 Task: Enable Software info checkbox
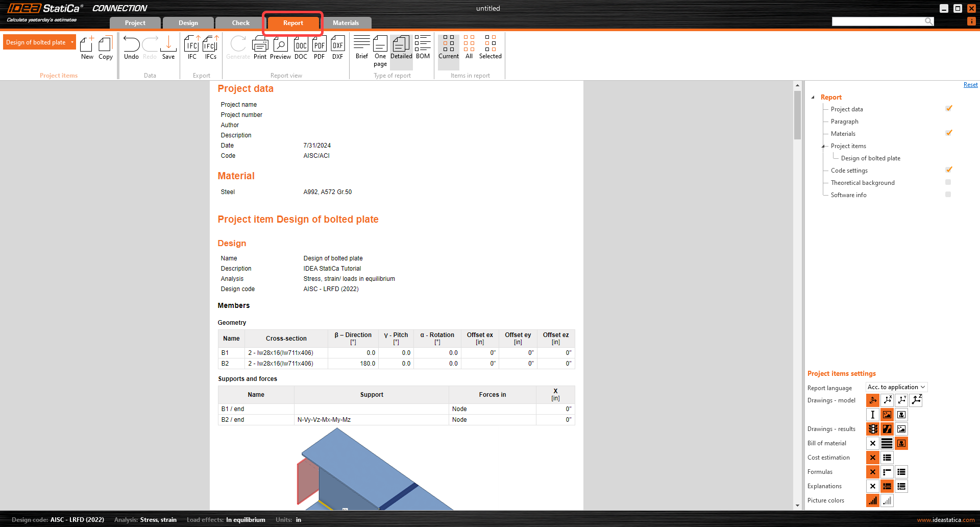pos(948,195)
